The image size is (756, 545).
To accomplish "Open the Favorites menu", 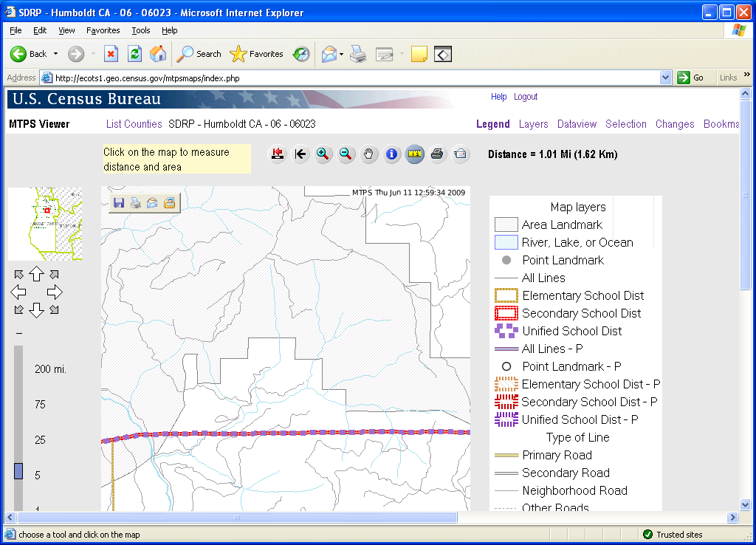I will click(x=103, y=30).
